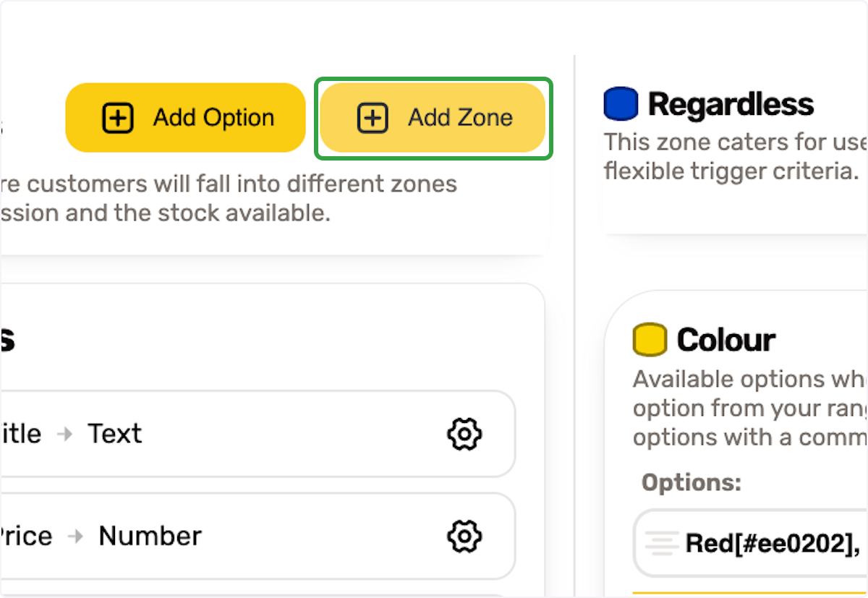Open settings gear for the Text row

point(464,434)
